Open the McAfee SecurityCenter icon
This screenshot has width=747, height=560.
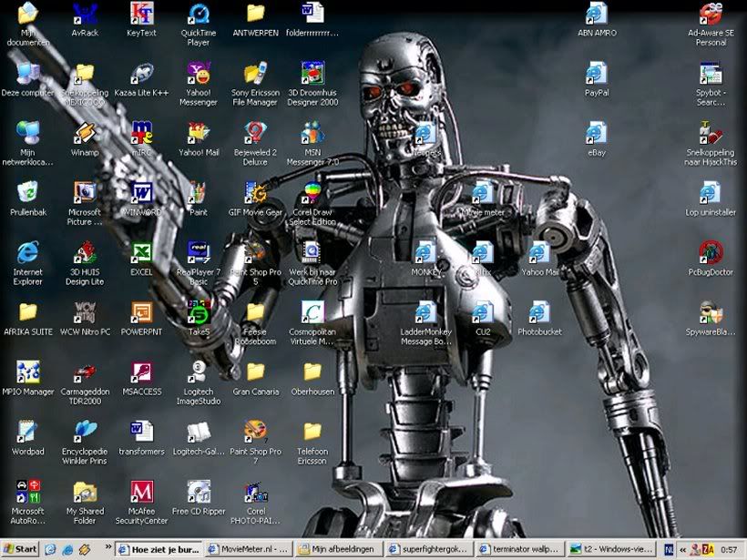pyautogui.click(x=141, y=493)
